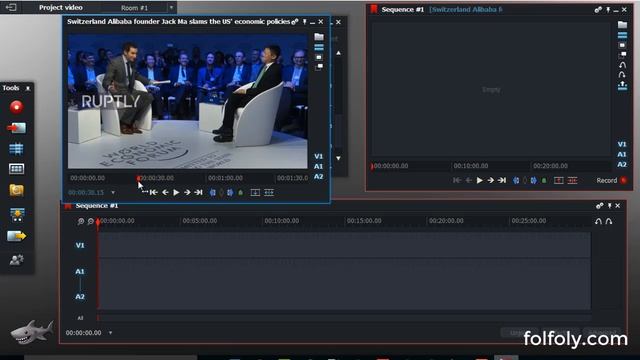The image size is (640, 360).
Task: Click Redo on the Sequence #1 timeline
Action: pyautogui.click(x=609, y=221)
